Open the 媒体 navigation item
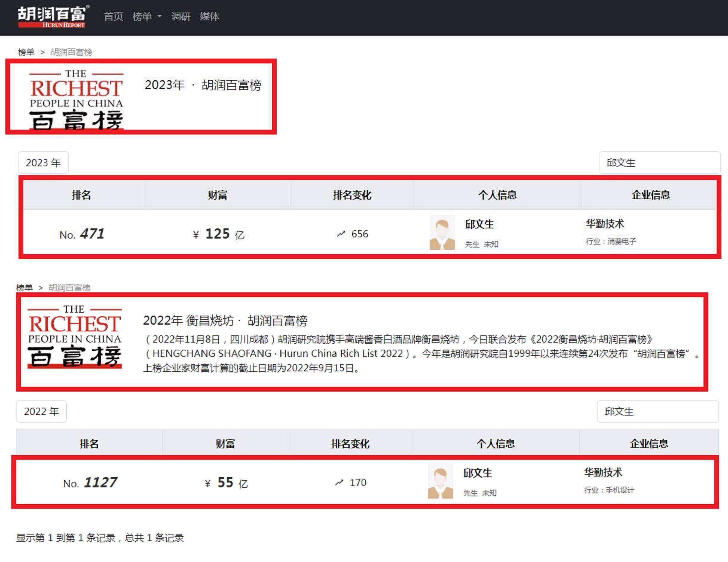 coord(209,16)
